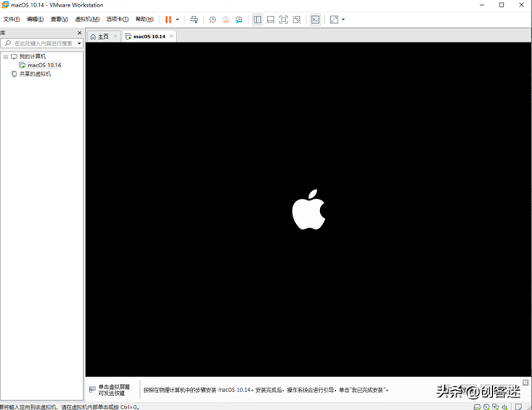Open the snapshot manager
The height and width of the screenshot is (410, 532).
click(239, 20)
